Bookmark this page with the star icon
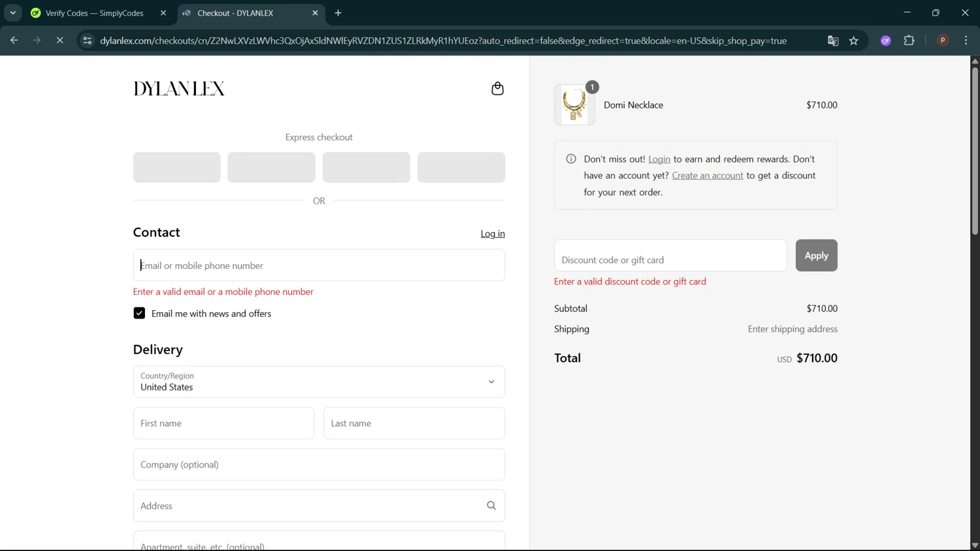The image size is (980, 551). pos(853,40)
